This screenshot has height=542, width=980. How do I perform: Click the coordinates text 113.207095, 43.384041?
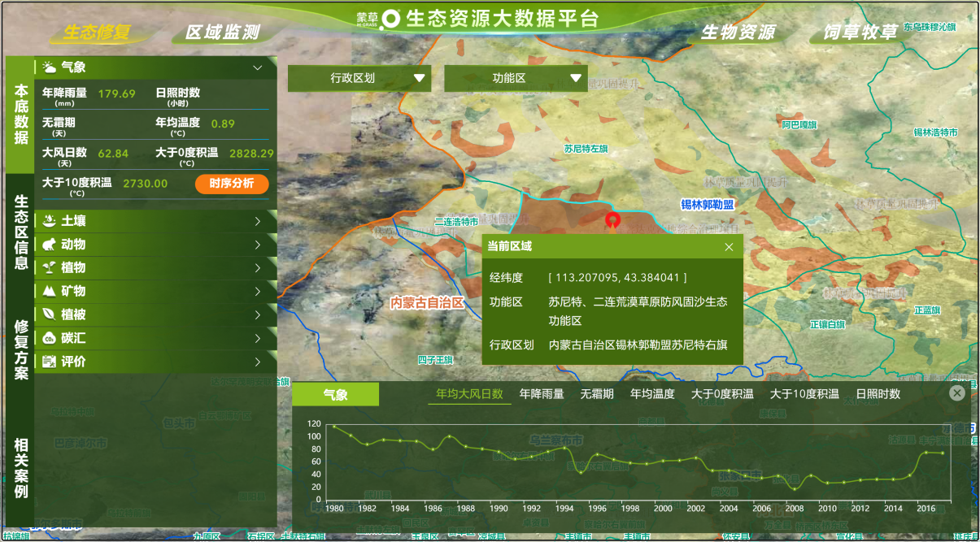coord(617,278)
